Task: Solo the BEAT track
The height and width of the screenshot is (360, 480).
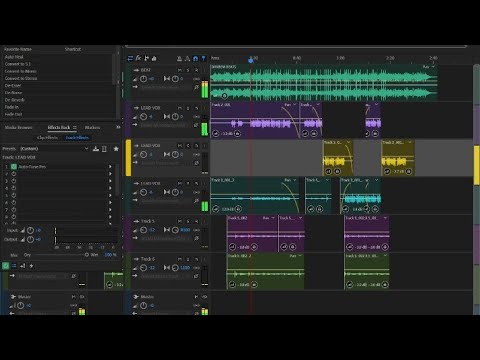Action: click(x=188, y=70)
